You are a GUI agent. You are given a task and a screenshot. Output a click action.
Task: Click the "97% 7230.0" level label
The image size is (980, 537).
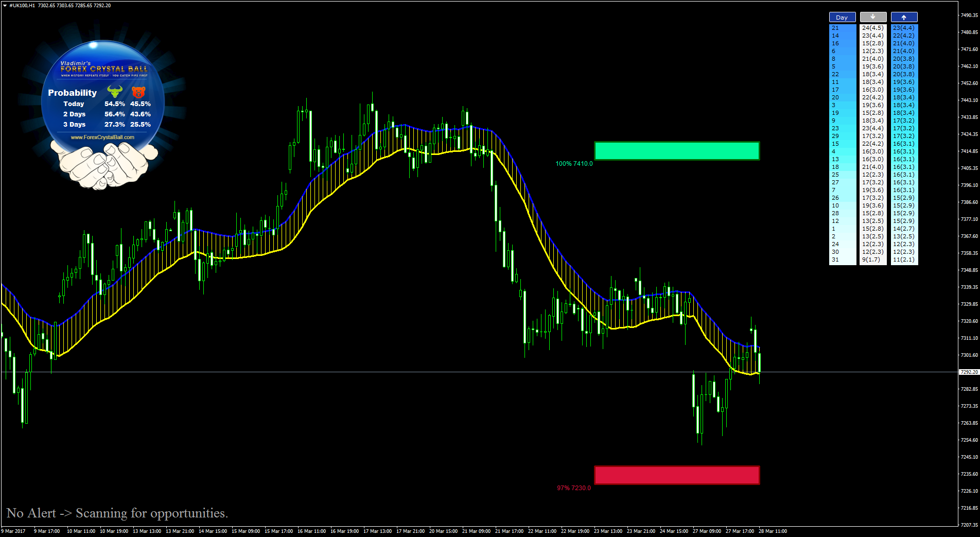click(574, 488)
